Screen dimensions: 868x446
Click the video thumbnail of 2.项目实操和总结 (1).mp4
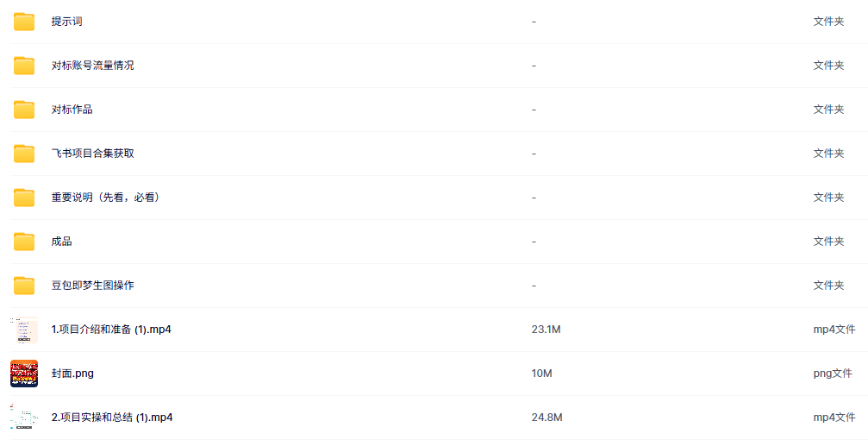click(x=24, y=418)
